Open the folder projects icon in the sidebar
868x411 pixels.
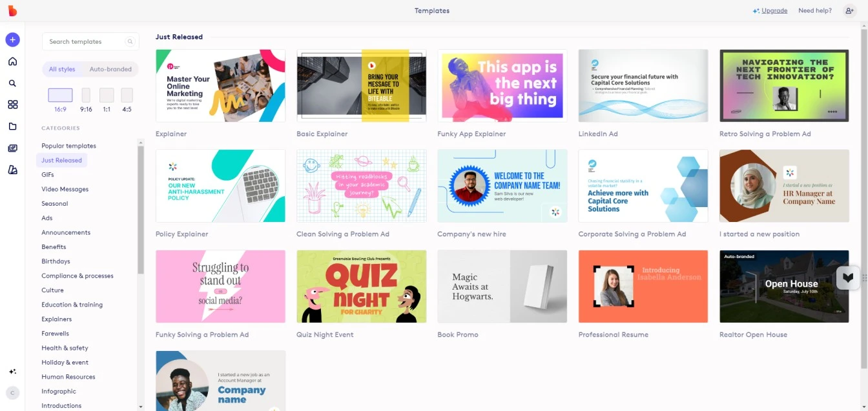(12, 126)
